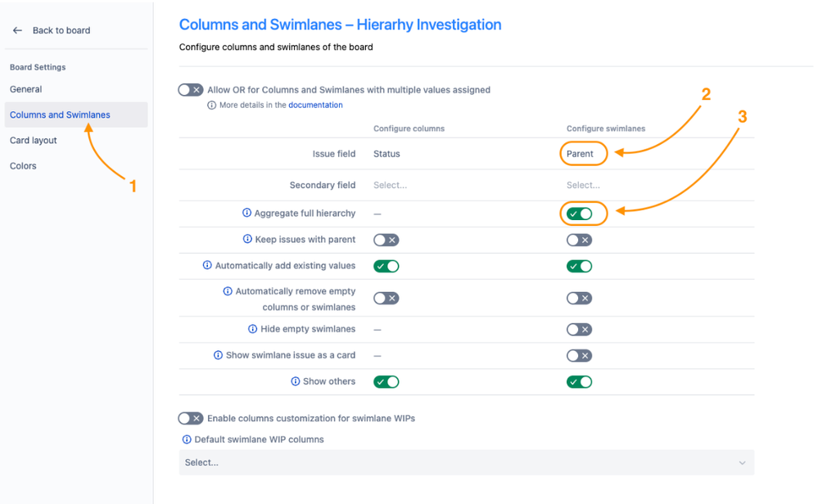This screenshot has width=818, height=504.
Task: Click info icon beside Show others
Action: click(x=296, y=381)
